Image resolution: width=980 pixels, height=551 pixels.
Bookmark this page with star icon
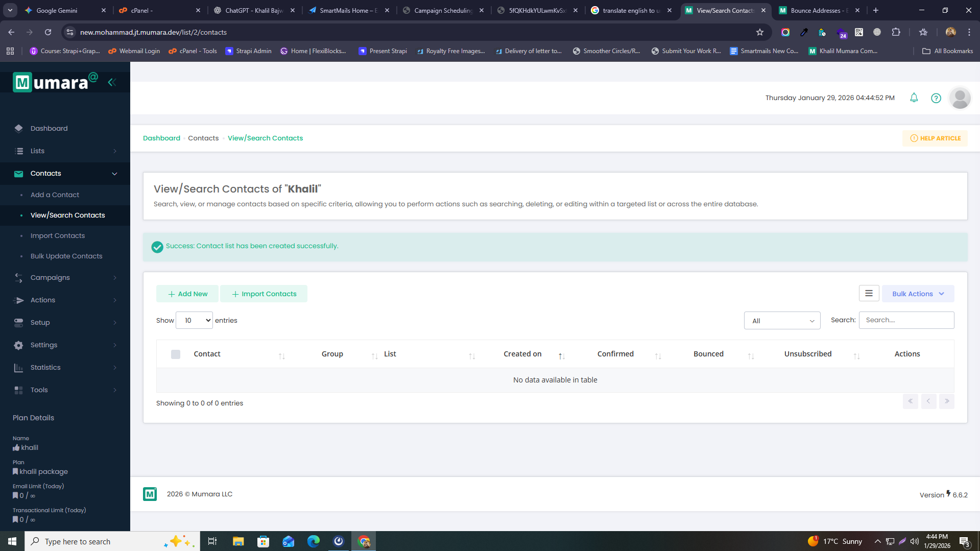tap(760, 32)
